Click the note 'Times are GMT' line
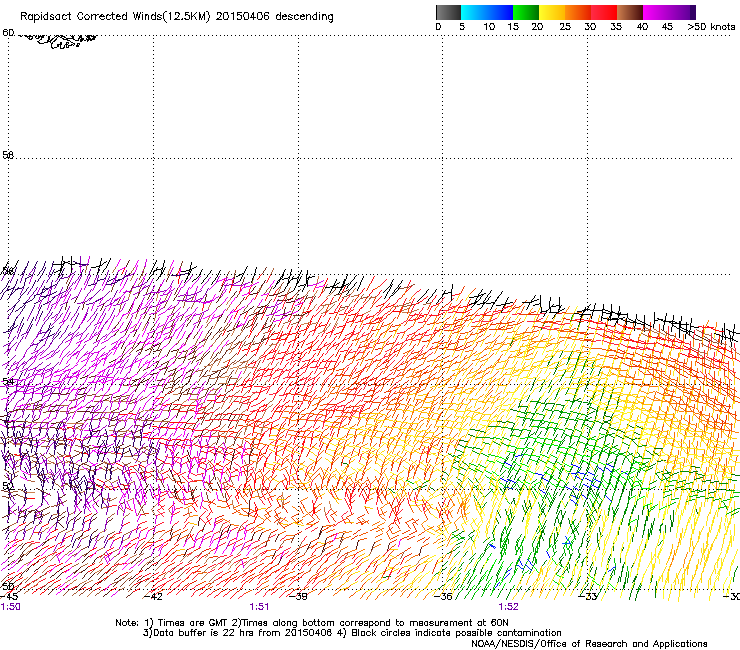740x650 pixels. point(312,623)
